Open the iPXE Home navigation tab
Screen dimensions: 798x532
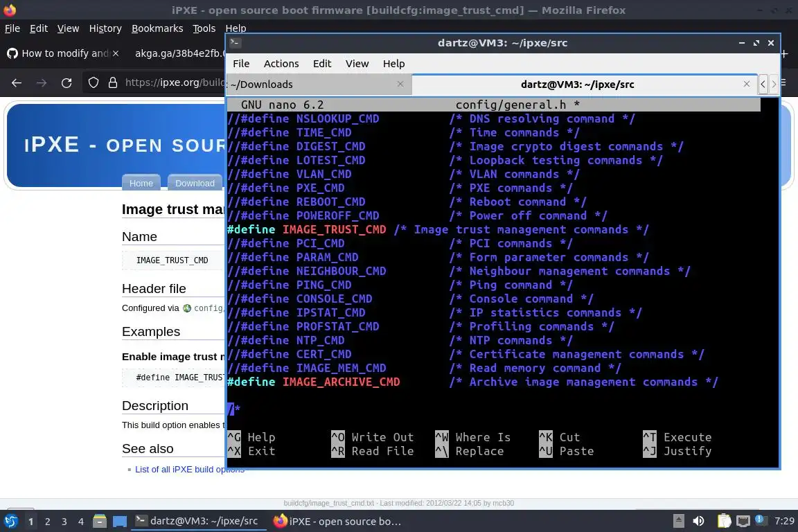[x=141, y=183]
